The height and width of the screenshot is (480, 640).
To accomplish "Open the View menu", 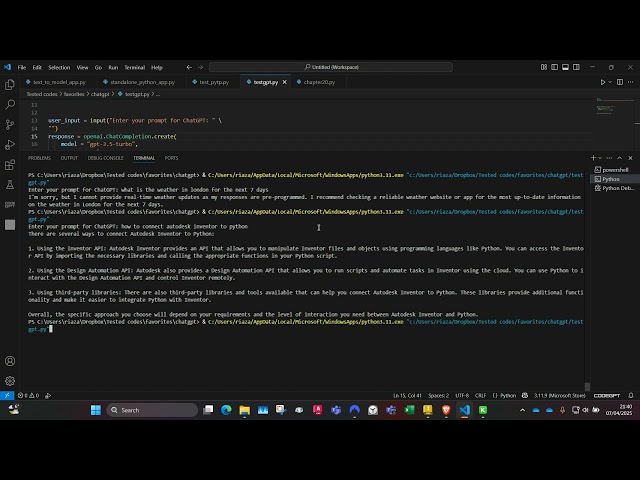I will pos(82,67).
